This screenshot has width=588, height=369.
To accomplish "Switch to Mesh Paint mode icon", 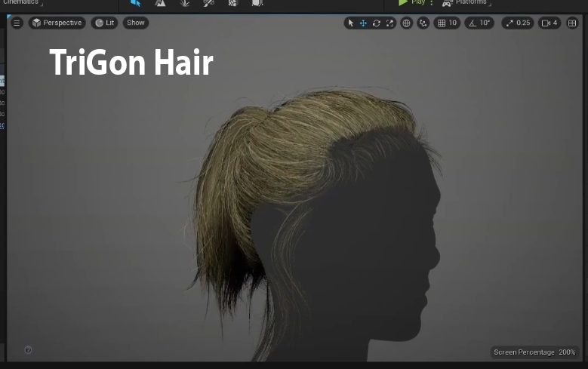I will tap(208, 3).
